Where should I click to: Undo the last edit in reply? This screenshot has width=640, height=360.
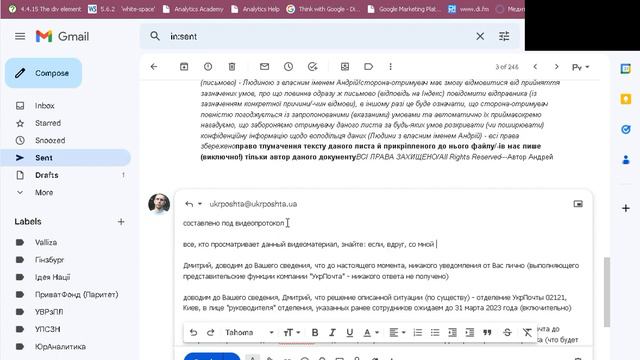pos(193,333)
